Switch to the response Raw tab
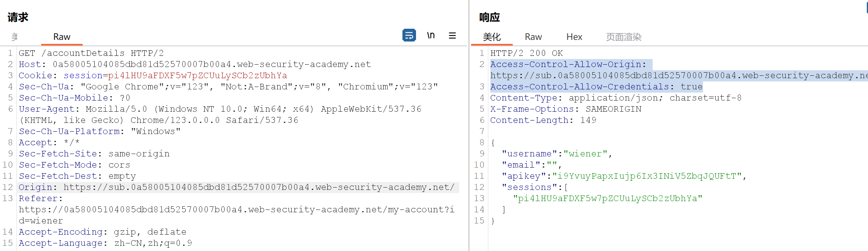The width and height of the screenshot is (868, 251). (x=534, y=37)
